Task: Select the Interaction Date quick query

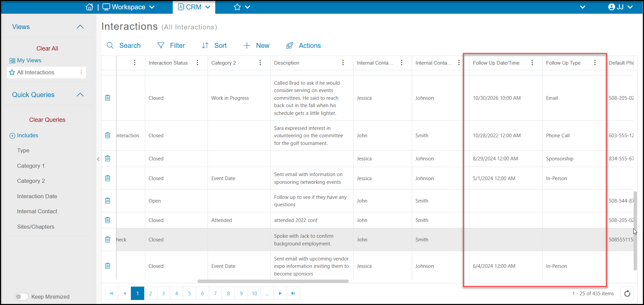Action: point(37,196)
